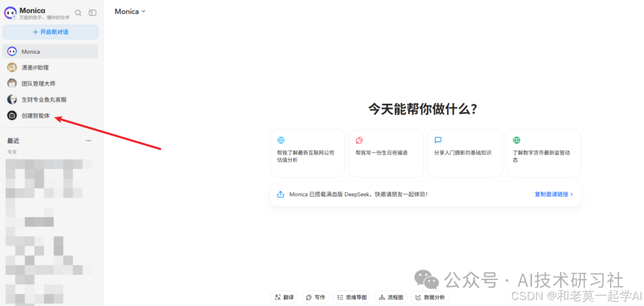Click the DeepSeek invitation banner text
This screenshot has height=306, width=644.
coord(358,194)
